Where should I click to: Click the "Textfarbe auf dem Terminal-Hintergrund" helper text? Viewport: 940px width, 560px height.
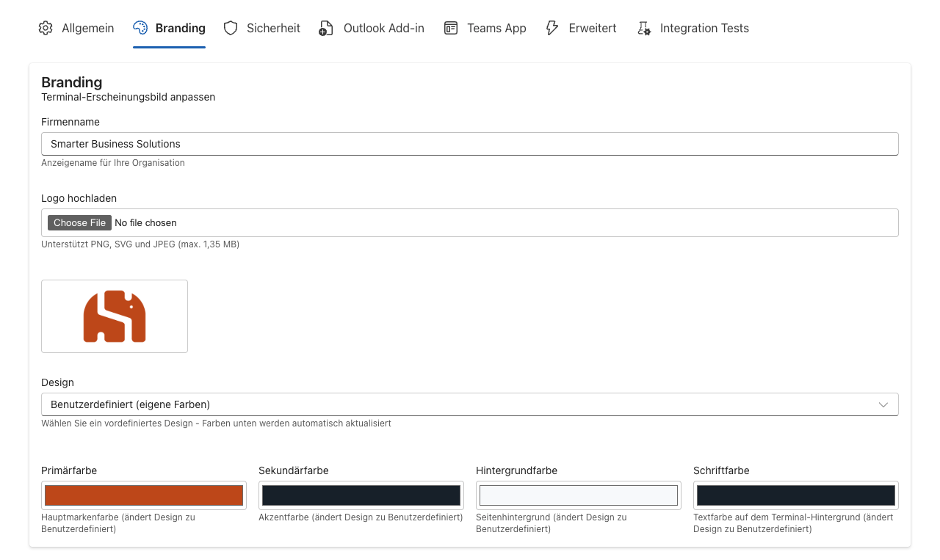tap(793, 523)
